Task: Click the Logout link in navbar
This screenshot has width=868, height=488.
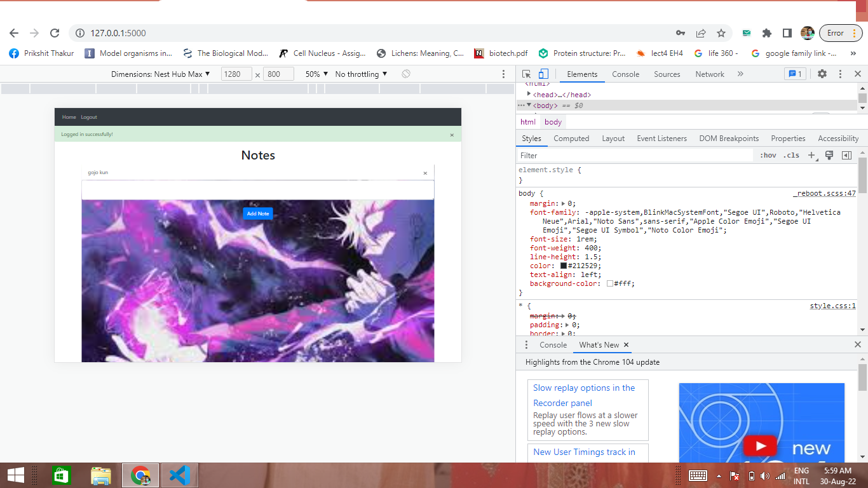Action: (x=89, y=117)
